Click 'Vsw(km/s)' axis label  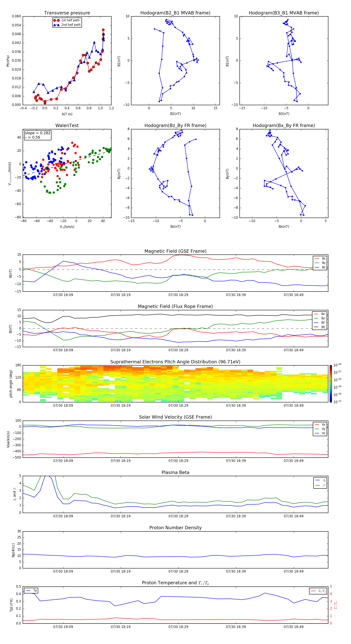click(8, 439)
